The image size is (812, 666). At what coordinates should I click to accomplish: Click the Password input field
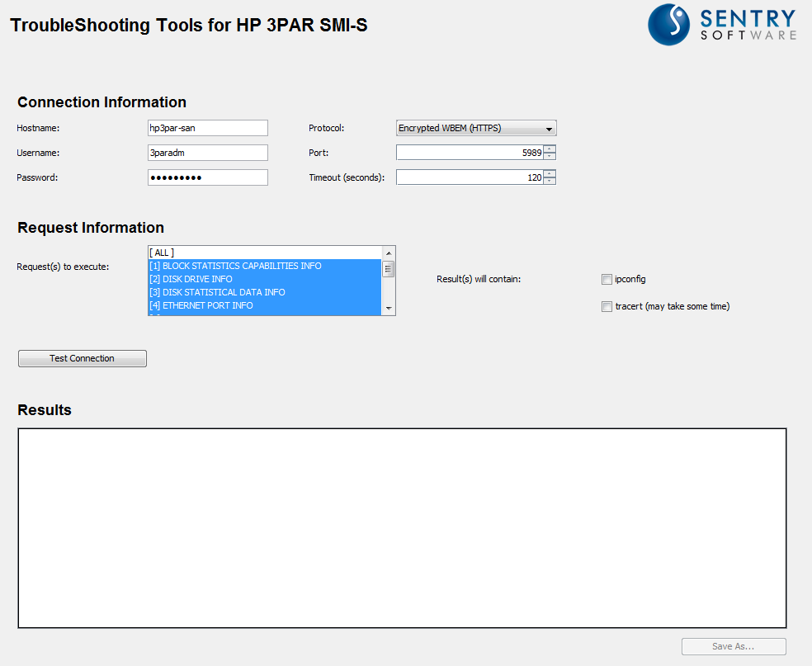(207, 177)
